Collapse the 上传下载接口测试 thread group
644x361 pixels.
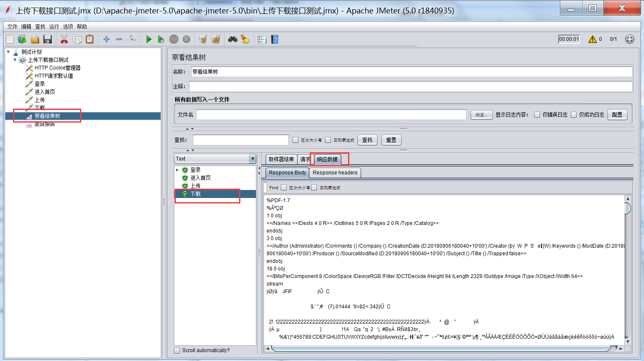click(15, 60)
